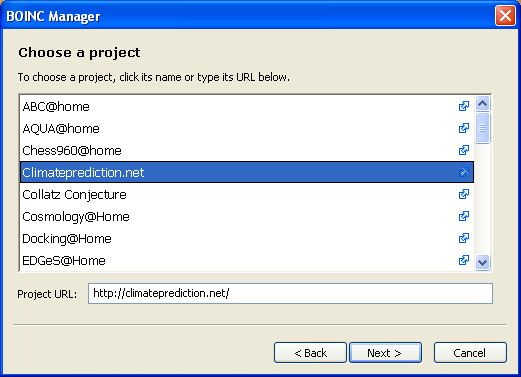521x377 pixels.
Task: Click the project list scrollbar thumb
Action: click(482, 128)
